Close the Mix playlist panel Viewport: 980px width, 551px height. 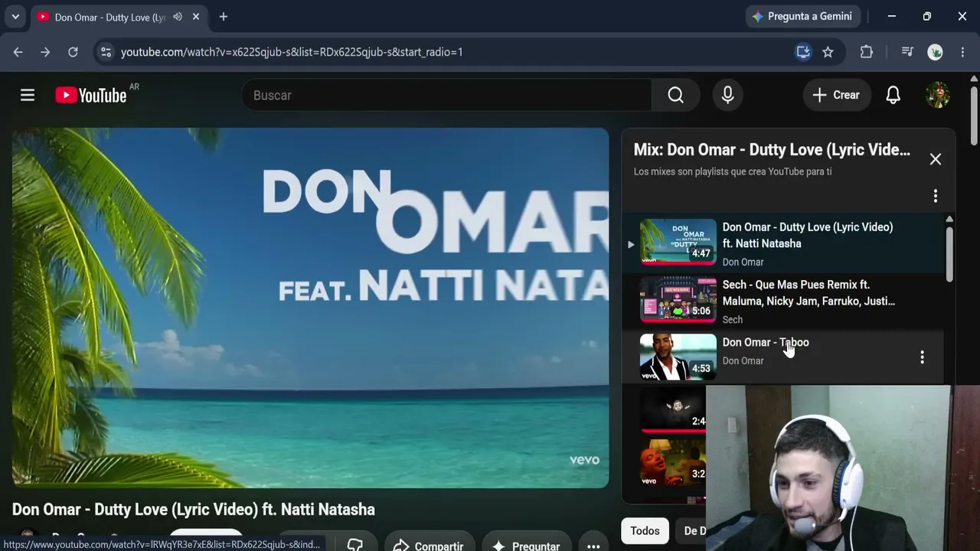(x=936, y=159)
